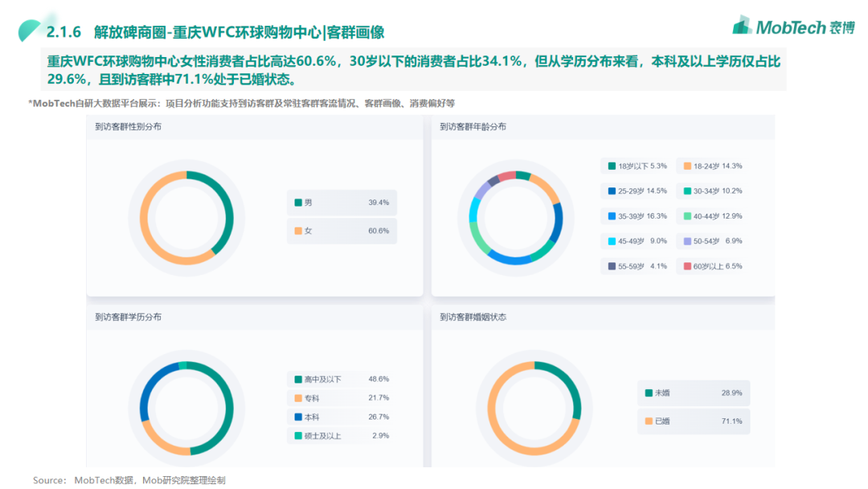Select the 18-24岁 legend color swatch
The image size is (868, 489).
(x=687, y=166)
